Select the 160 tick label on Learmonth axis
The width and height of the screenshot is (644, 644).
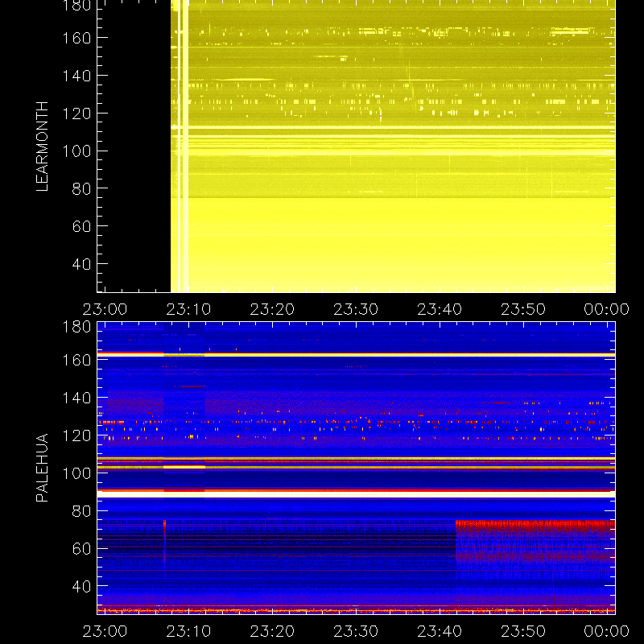pyautogui.click(x=76, y=38)
